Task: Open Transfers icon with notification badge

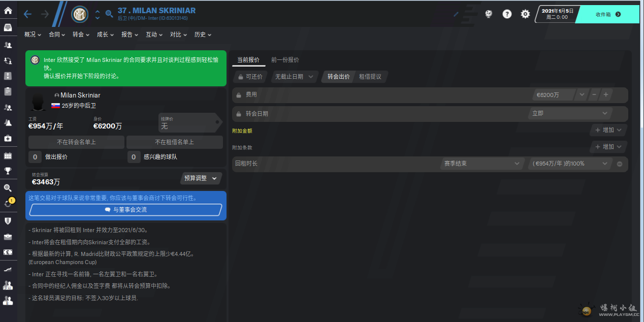Action: point(9,203)
